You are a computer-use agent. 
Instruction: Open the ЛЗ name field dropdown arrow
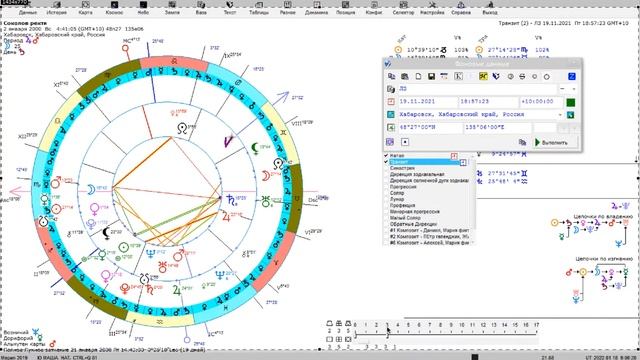[x=574, y=89]
